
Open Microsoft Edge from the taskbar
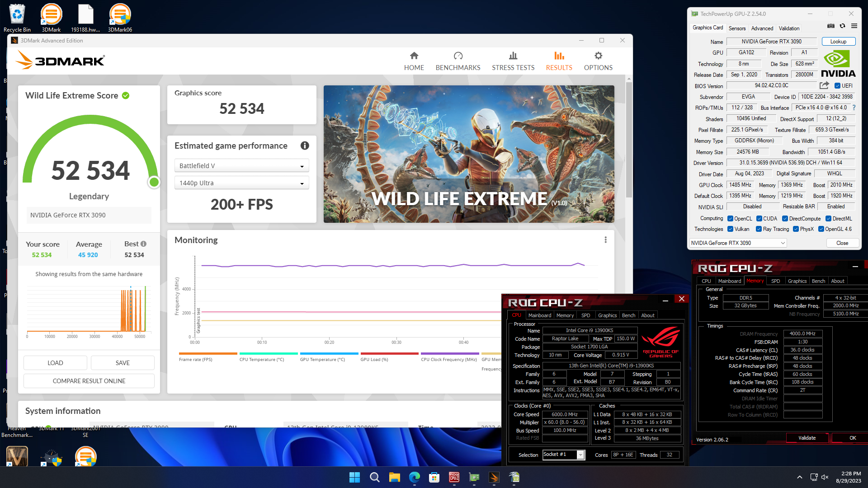pyautogui.click(x=414, y=477)
